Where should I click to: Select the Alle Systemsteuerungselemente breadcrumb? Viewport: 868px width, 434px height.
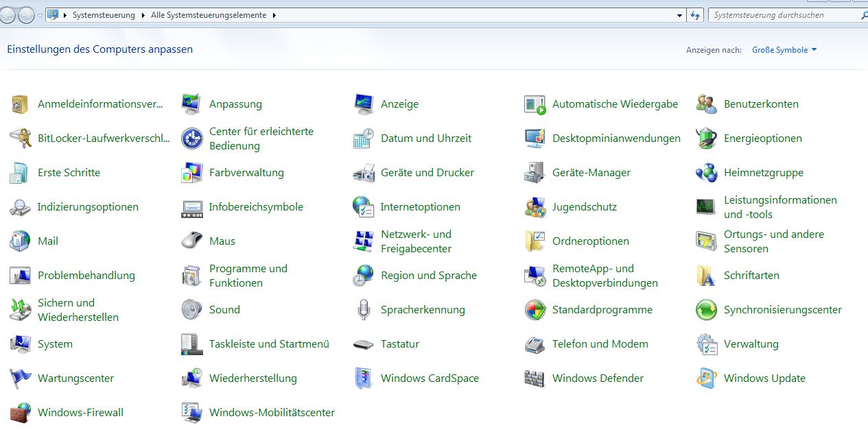[209, 15]
